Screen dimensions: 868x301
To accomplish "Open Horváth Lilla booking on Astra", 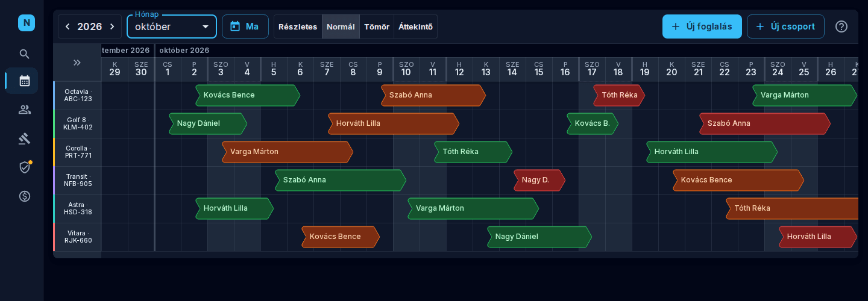I will coord(234,208).
